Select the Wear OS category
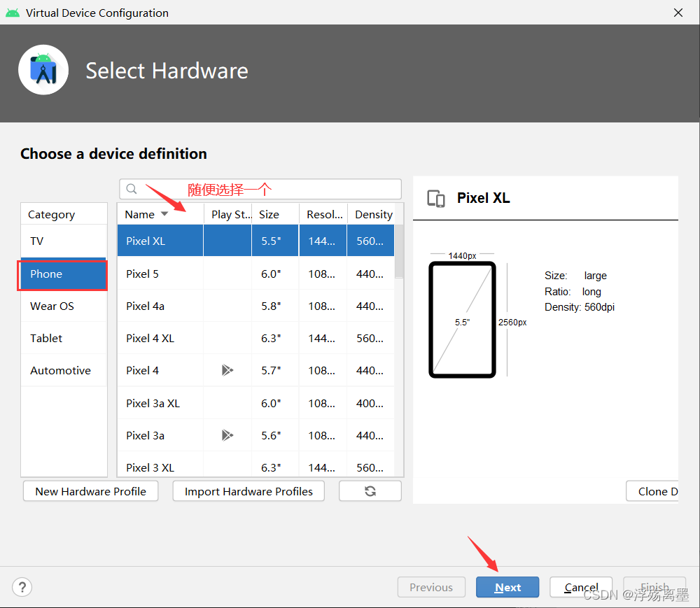 64,306
